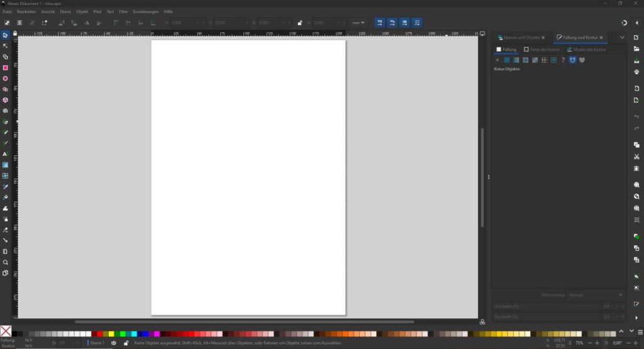Toggle move patterns with object button
644x349 pixels.
(x=417, y=23)
